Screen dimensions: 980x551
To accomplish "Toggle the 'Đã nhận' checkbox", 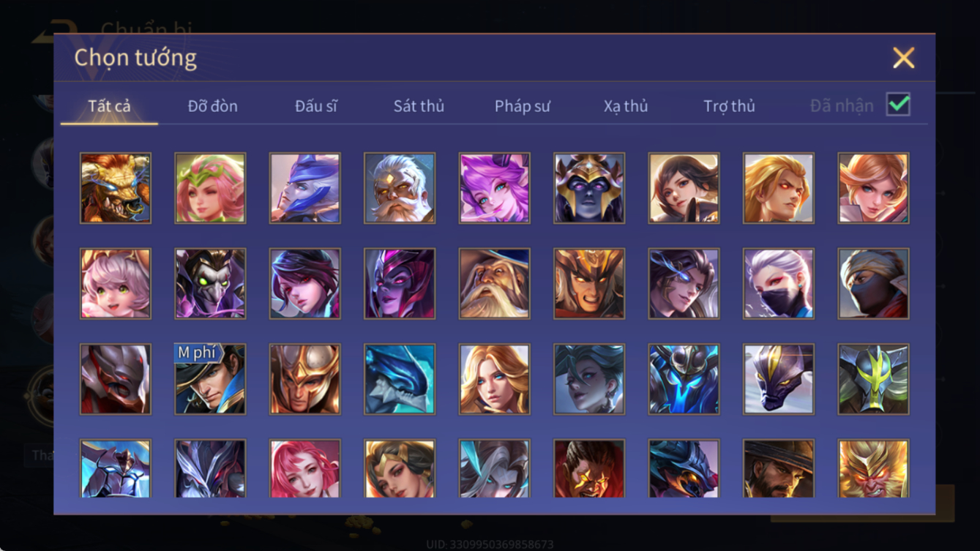I will click(898, 105).
